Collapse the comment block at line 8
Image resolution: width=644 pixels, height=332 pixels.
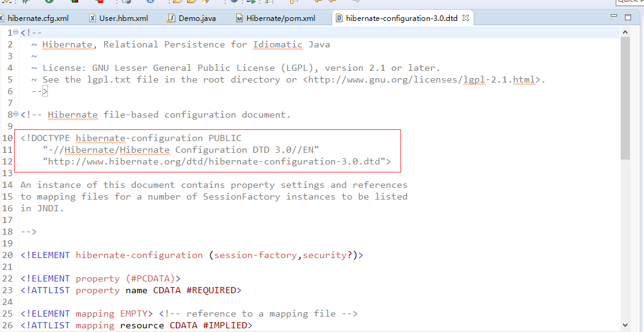pyautogui.click(x=15, y=114)
